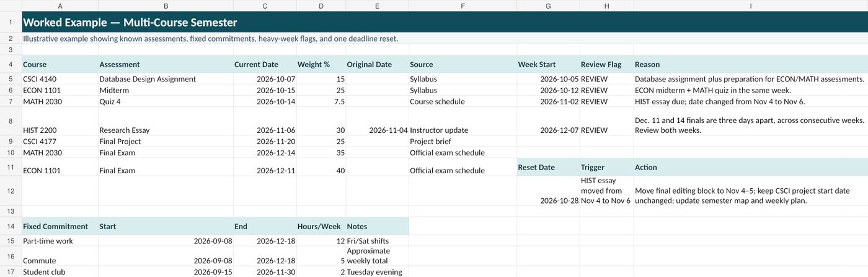Select the 'Dec. 11 and 14 finals' reason cell
The image size is (868, 277).
tap(751, 121)
